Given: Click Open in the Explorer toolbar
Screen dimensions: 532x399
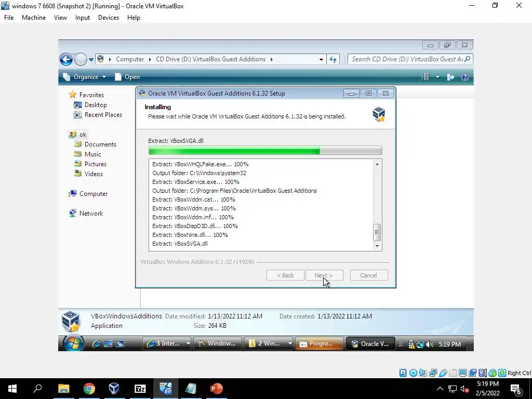Looking at the screenshot, I should (x=127, y=77).
